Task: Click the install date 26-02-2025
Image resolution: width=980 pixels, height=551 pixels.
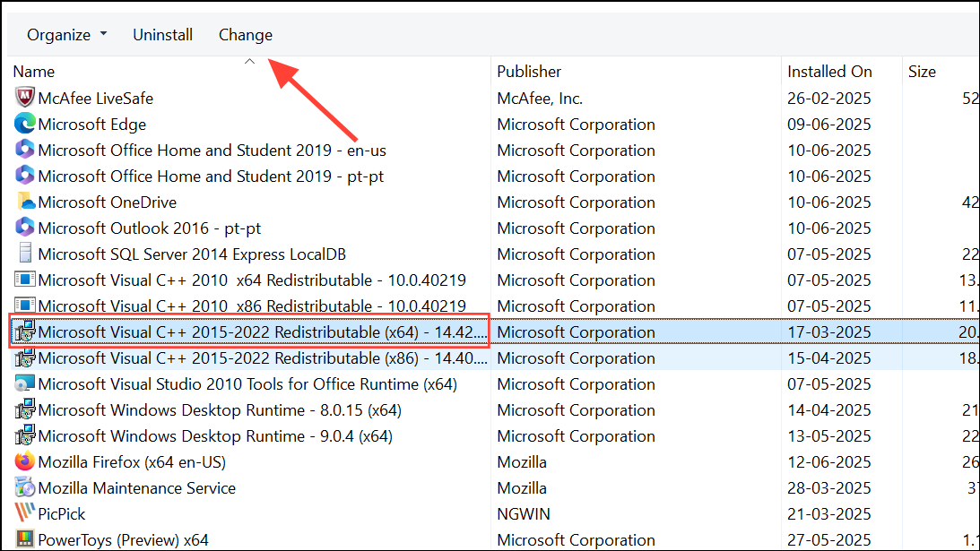Action: pos(828,98)
